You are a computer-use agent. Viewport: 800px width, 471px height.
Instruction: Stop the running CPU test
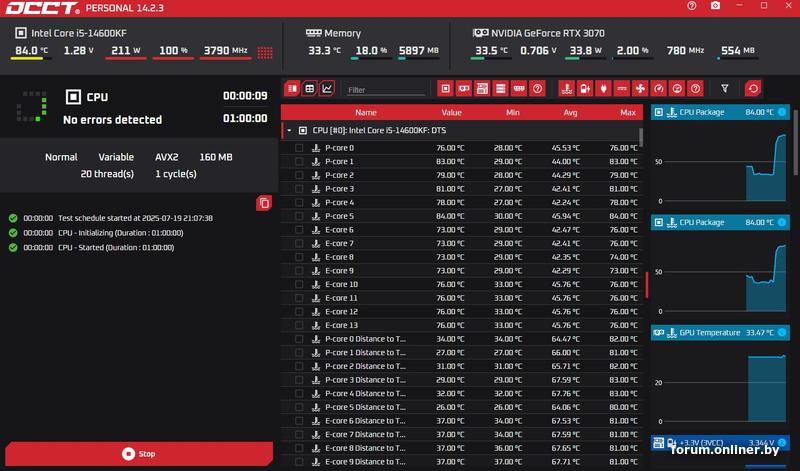tap(138, 454)
